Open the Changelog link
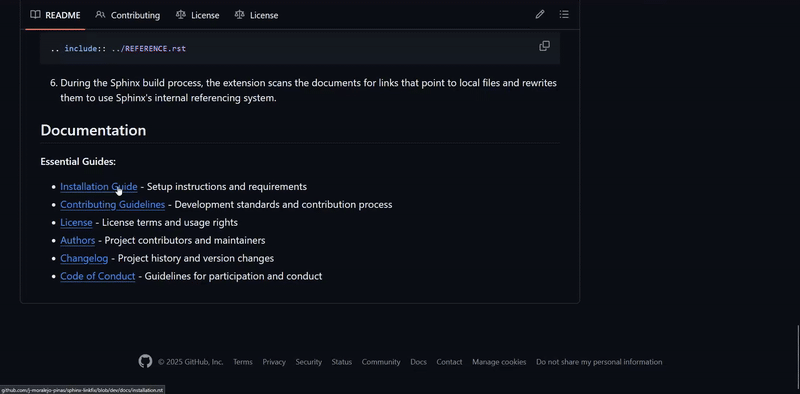 point(84,258)
